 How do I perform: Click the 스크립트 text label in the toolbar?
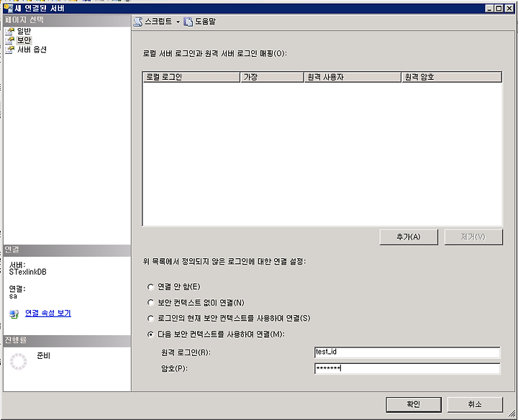point(158,22)
